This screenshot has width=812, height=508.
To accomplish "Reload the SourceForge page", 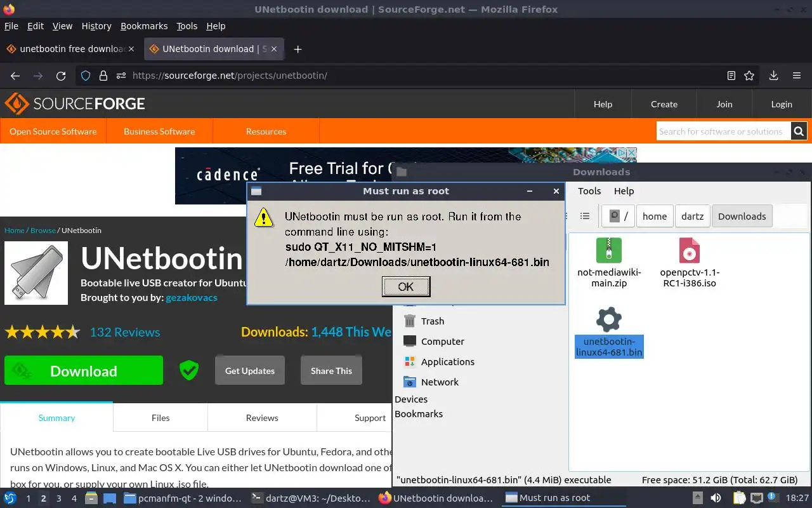I will pos(61,76).
